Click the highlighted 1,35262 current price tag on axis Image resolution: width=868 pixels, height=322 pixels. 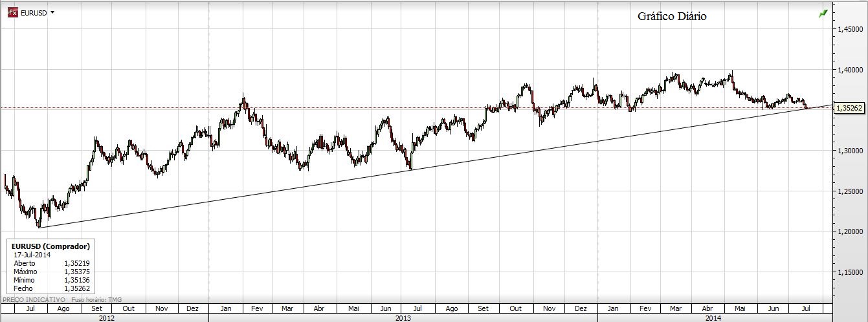point(848,109)
